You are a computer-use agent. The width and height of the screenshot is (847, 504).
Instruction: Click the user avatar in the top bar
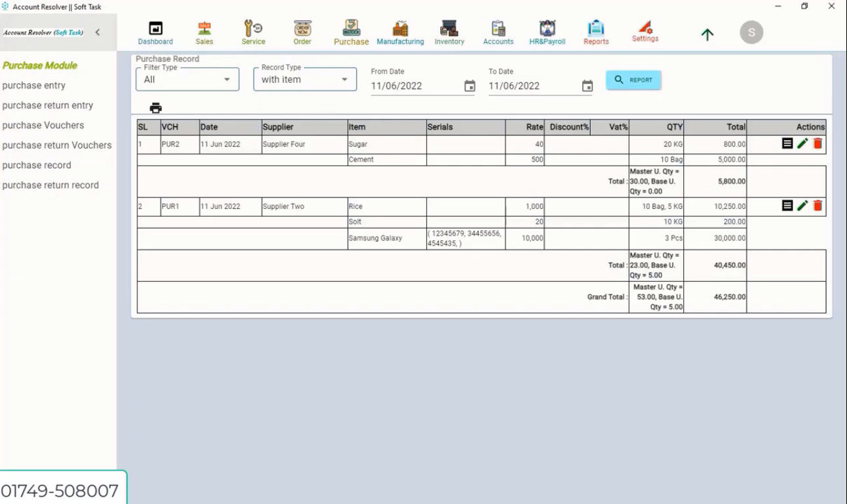click(750, 32)
